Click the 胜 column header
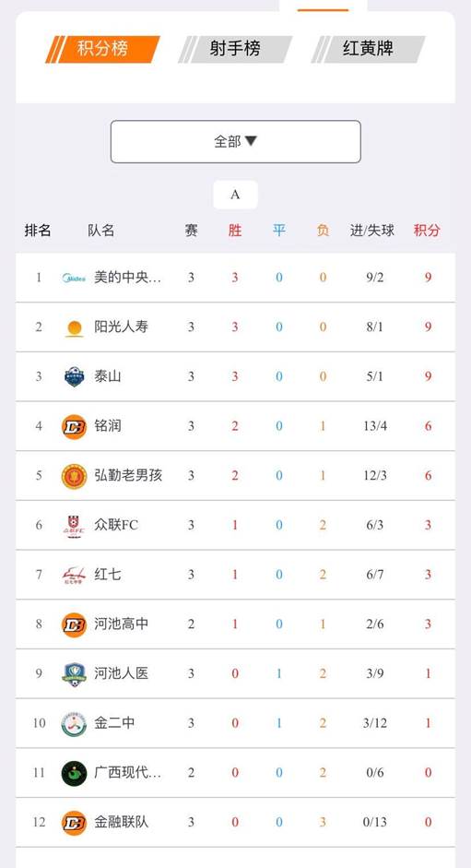This screenshot has width=471, height=868. coord(235,231)
